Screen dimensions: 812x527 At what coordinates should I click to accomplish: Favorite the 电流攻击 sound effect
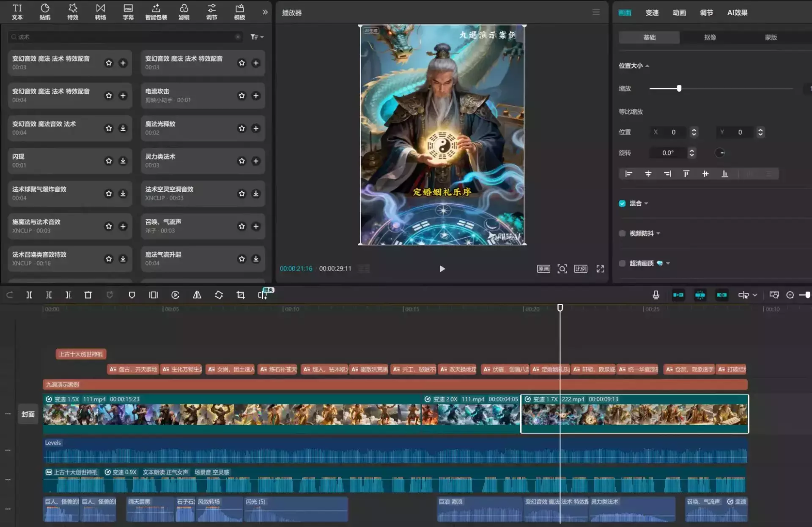241,96
